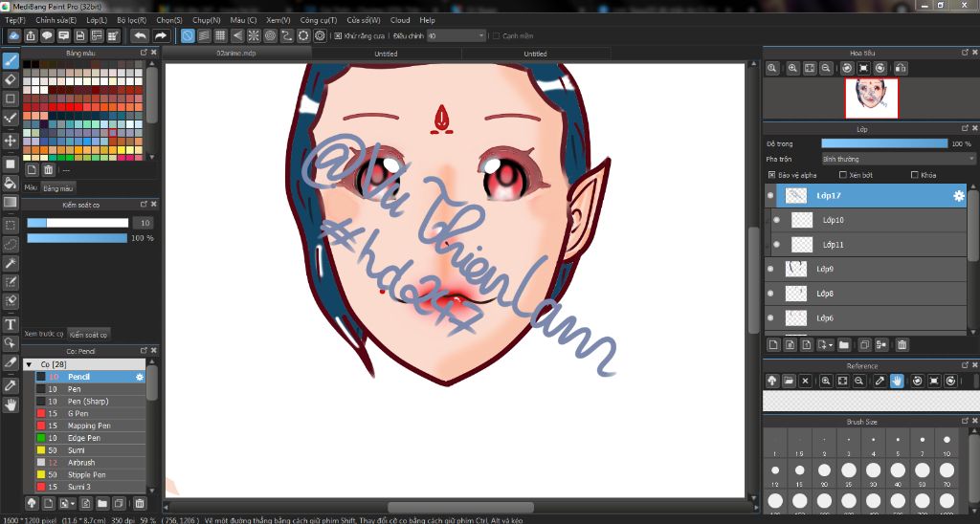Open the Điều chỉnh correction value dropdown
The image size is (980, 524).
click(x=457, y=35)
